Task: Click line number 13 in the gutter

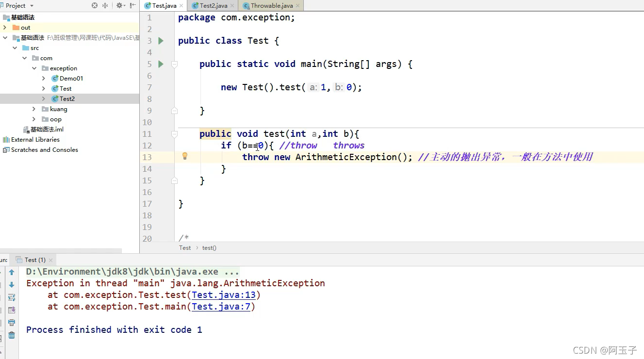Action: (147, 157)
